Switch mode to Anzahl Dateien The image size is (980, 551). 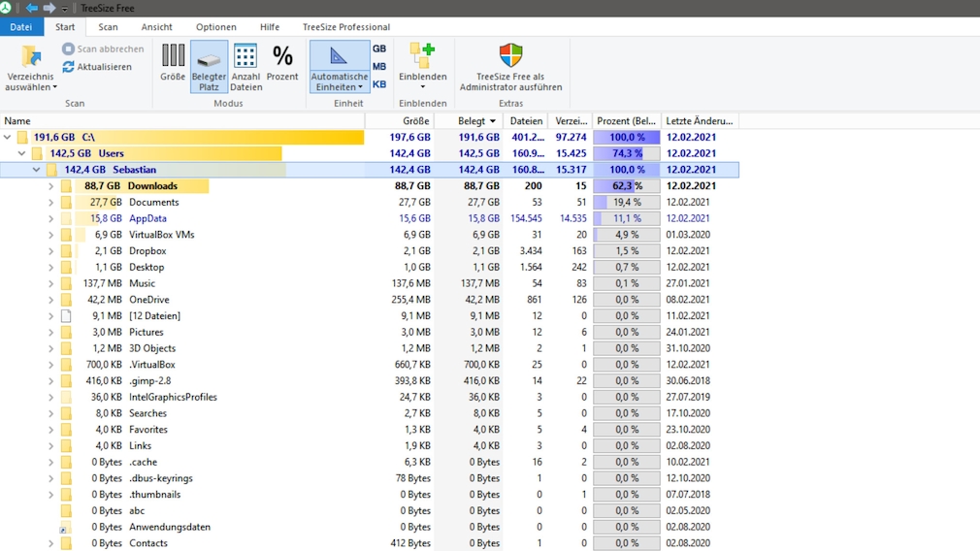click(x=245, y=67)
